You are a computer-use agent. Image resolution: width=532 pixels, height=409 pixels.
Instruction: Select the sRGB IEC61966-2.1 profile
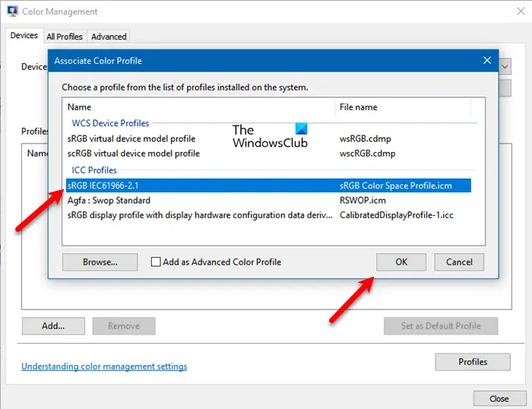coord(268,185)
